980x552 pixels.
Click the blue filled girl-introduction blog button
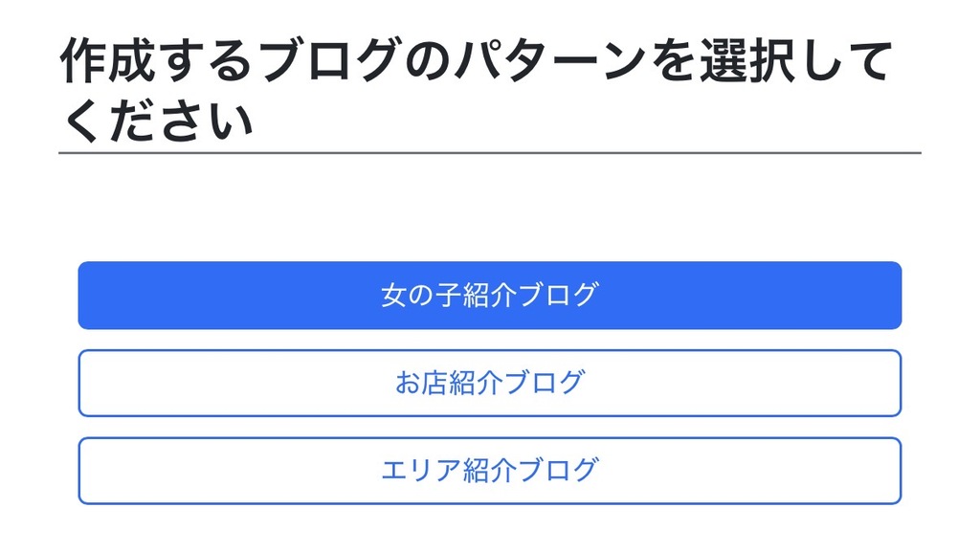coord(489,296)
